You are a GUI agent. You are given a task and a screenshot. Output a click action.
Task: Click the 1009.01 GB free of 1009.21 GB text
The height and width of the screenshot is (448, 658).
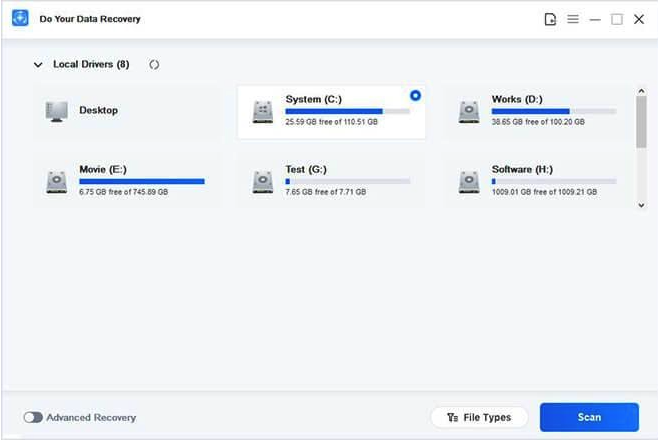(x=544, y=192)
